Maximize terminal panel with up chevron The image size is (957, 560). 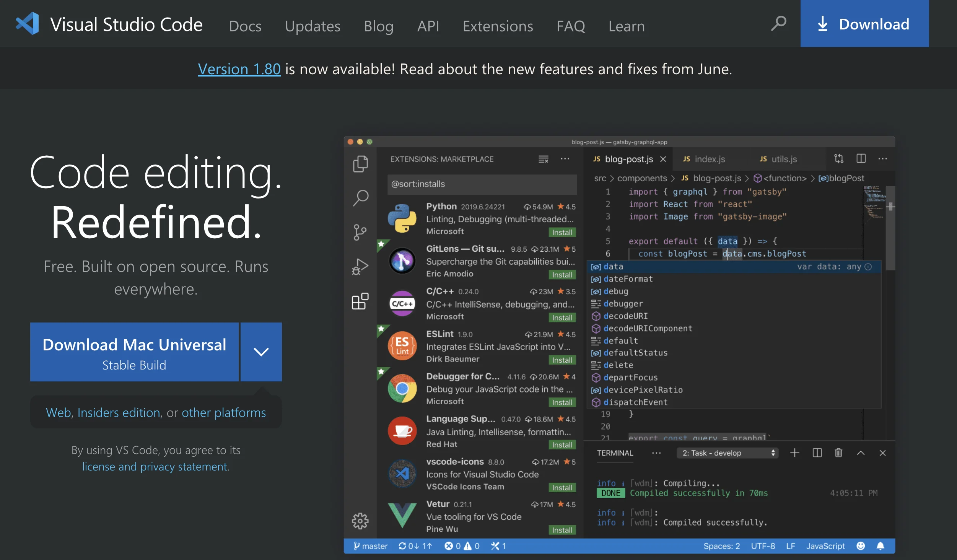point(861,453)
